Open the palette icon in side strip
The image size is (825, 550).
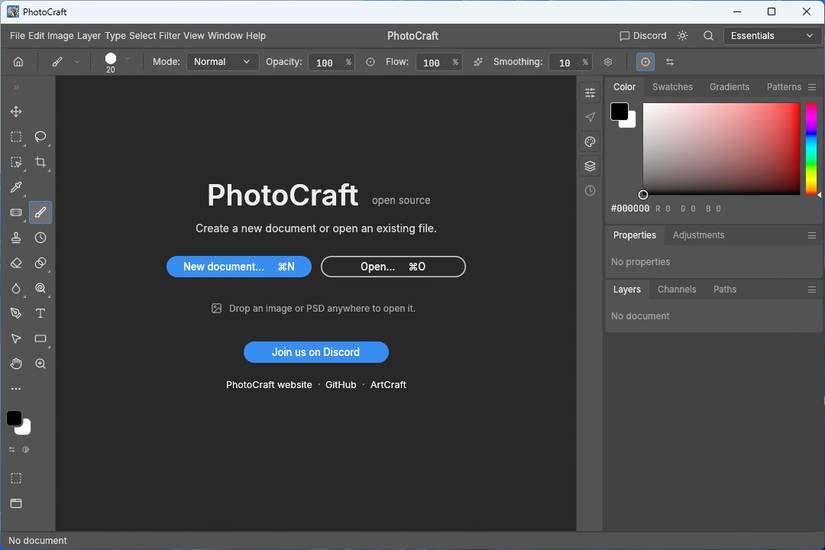pyautogui.click(x=590, y=142)
